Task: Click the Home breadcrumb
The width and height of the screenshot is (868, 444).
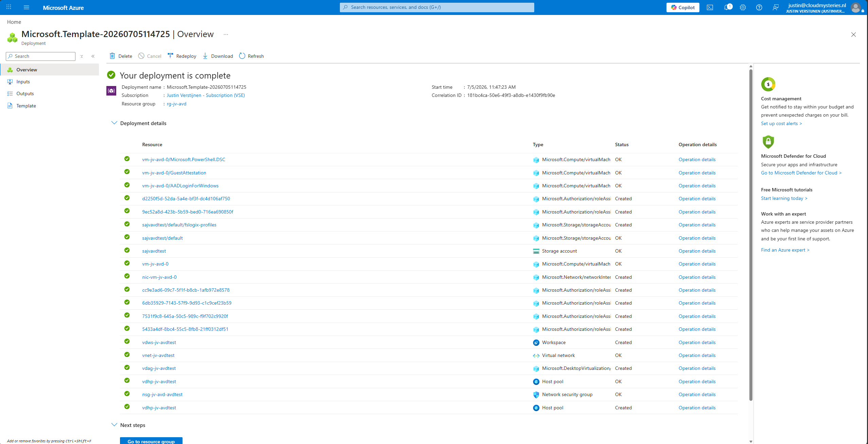Action: pos(14,22)
